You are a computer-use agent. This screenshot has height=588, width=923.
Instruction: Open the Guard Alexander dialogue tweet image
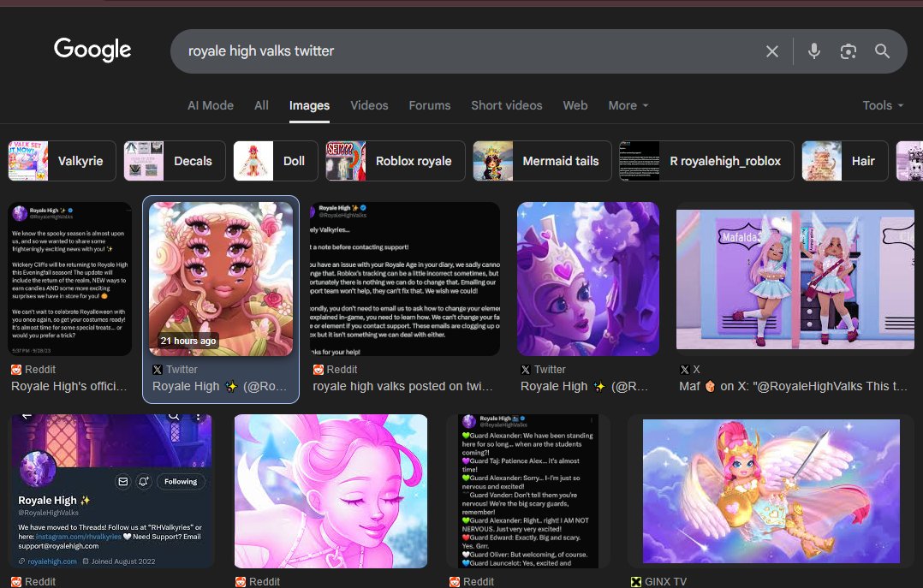pos(528,491)
